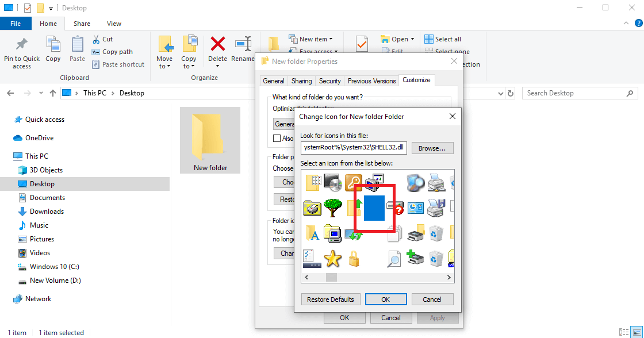Click Restore Defaults button
This screenshot has width=644, height=338.
click(330, 299)
